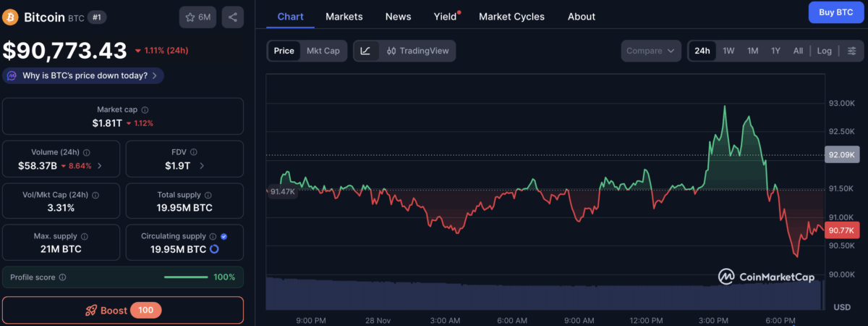Open the Markets tab
The image size is (868, 326).
point(344,16)
